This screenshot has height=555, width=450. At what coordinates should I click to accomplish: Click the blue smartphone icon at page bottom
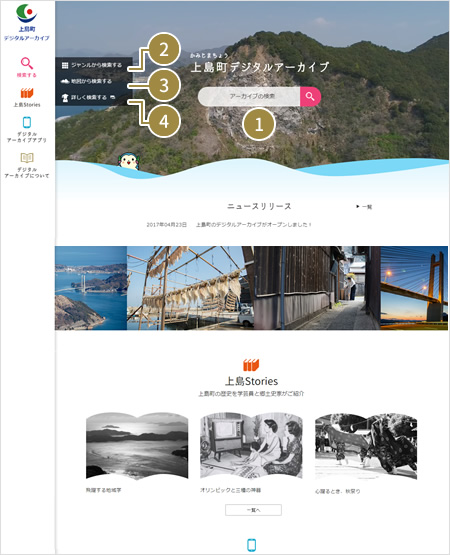(x=251, y=545)
